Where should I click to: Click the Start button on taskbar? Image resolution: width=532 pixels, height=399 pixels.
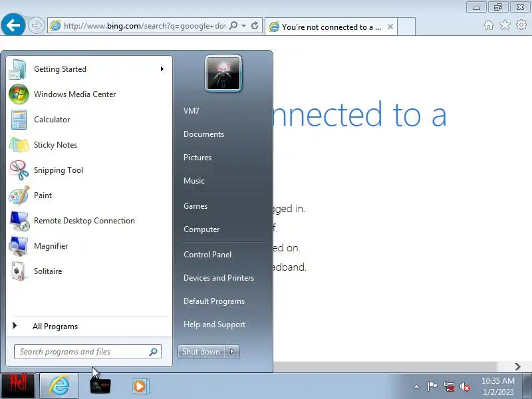(17, 386)
